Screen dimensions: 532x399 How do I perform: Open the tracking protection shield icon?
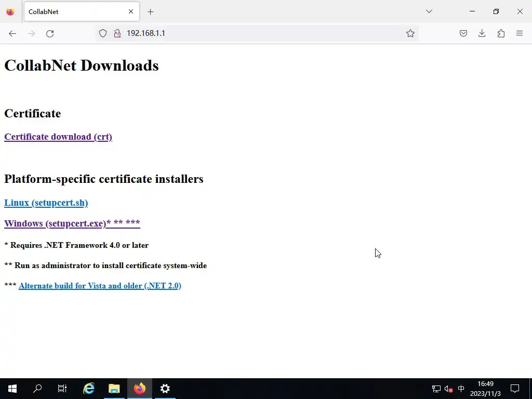pos(103,33)
